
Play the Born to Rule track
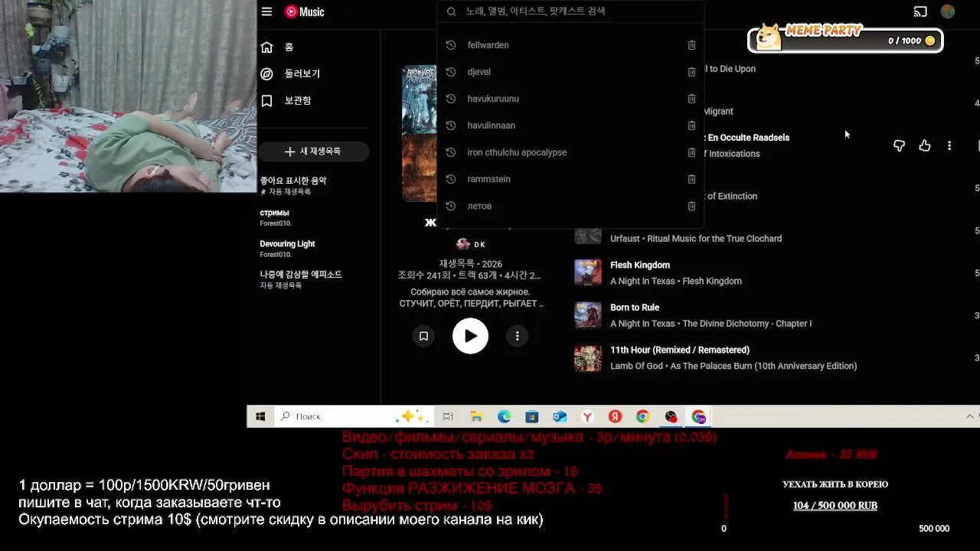[x=635, y=308]
